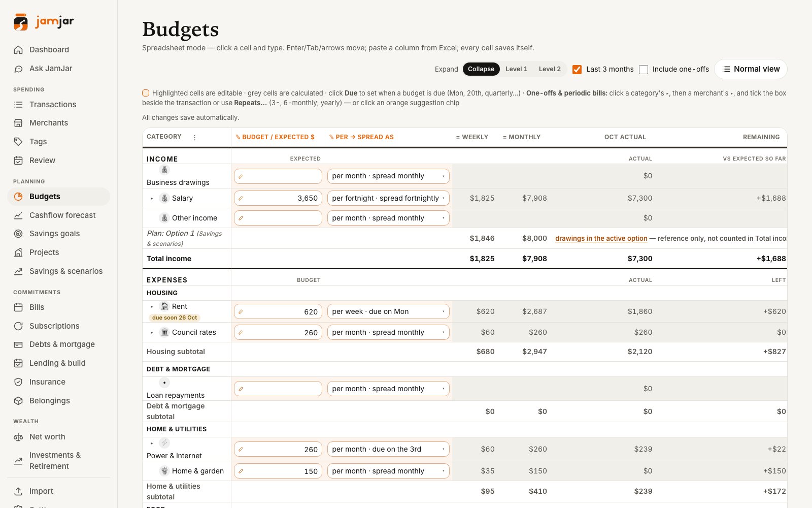Open Salary 'per fortnight' spread dropdown
This screenshot has height=508, width=812.
[x=388, y=198]
